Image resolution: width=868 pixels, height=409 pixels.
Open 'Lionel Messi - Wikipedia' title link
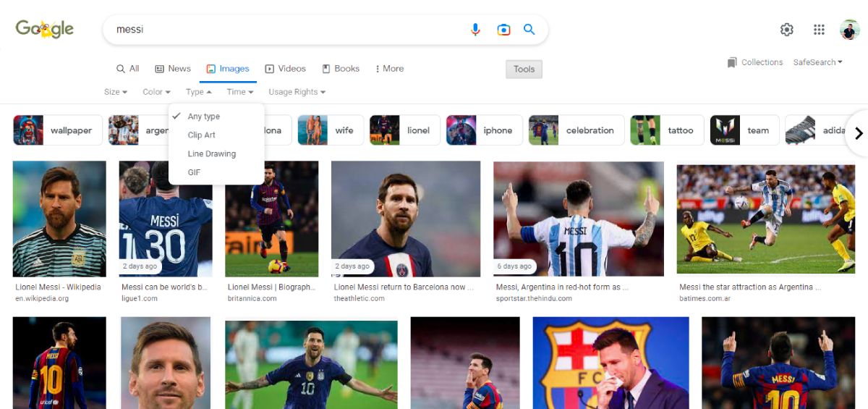tap(59, 287)
